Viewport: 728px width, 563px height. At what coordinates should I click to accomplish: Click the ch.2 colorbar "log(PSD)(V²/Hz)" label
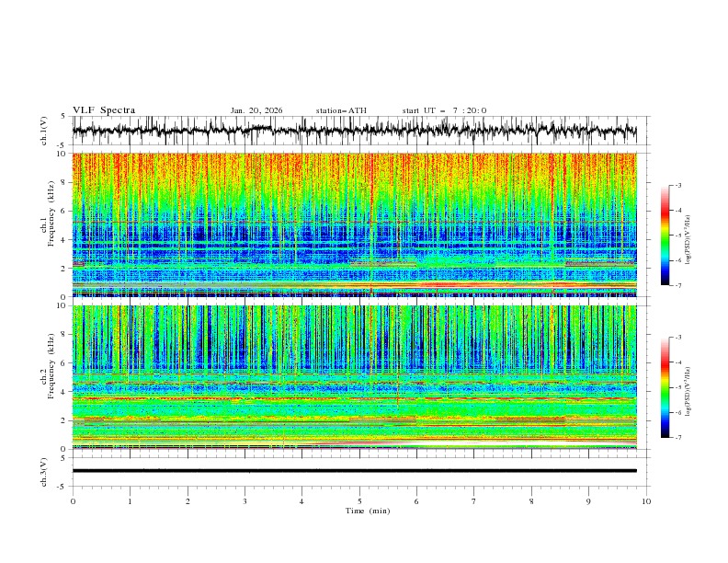tap(688, 392)
